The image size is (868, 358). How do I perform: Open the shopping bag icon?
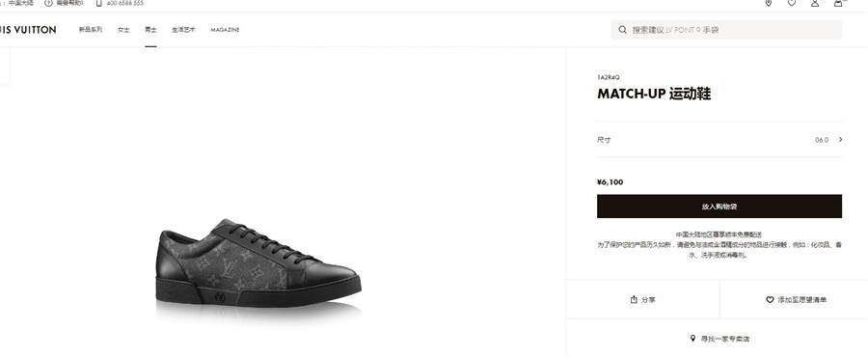pos(839,3)
